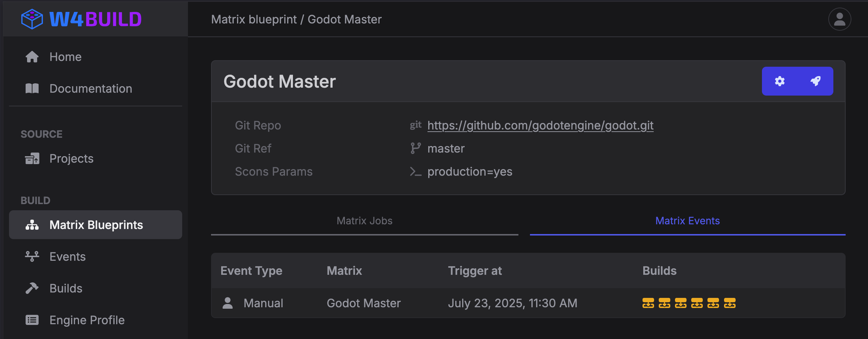Open the second build status icon
Image resolution: width=868 pixels, height=339 pixels.
click(665, 303)
